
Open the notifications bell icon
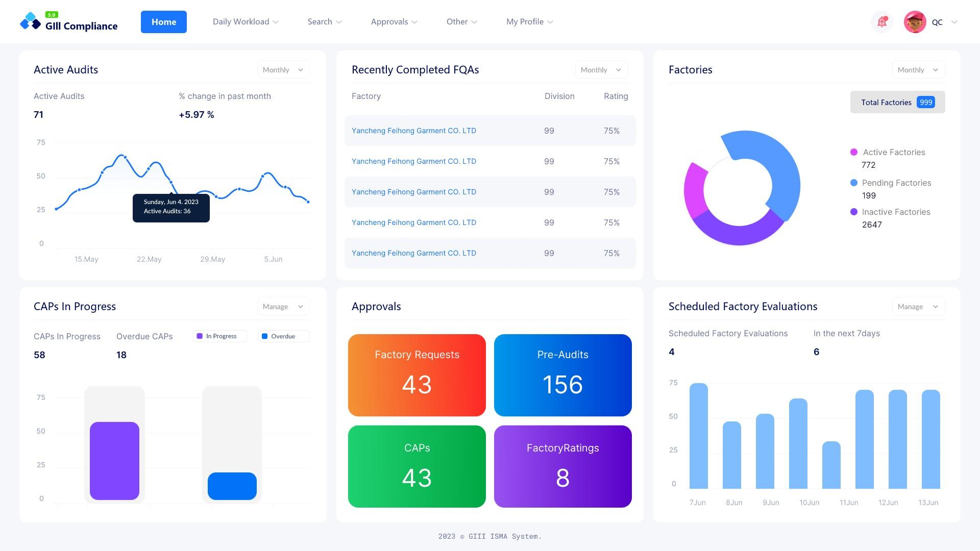pyautogui.click(x=882, y=22)
